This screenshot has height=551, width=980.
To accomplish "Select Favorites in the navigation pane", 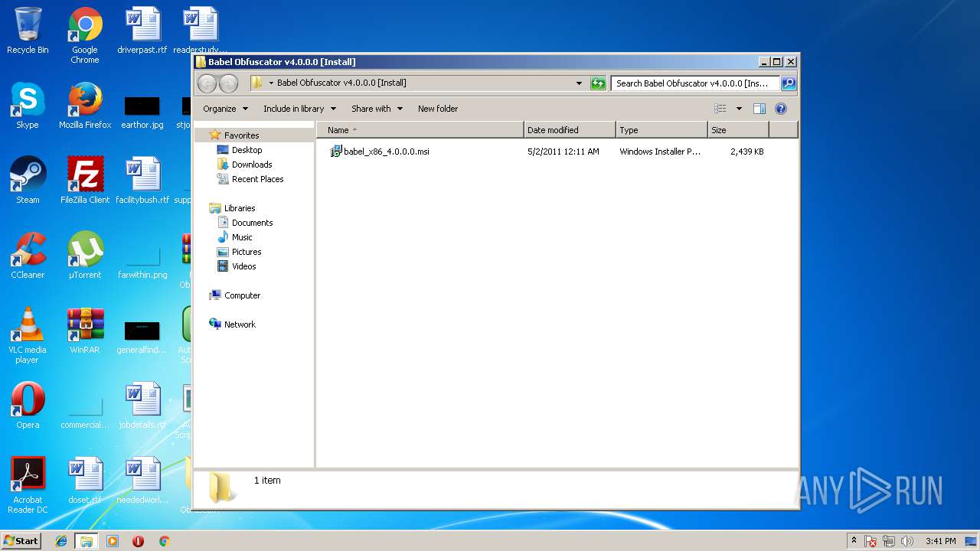I will pyautogui.click(x=241, y=135).
